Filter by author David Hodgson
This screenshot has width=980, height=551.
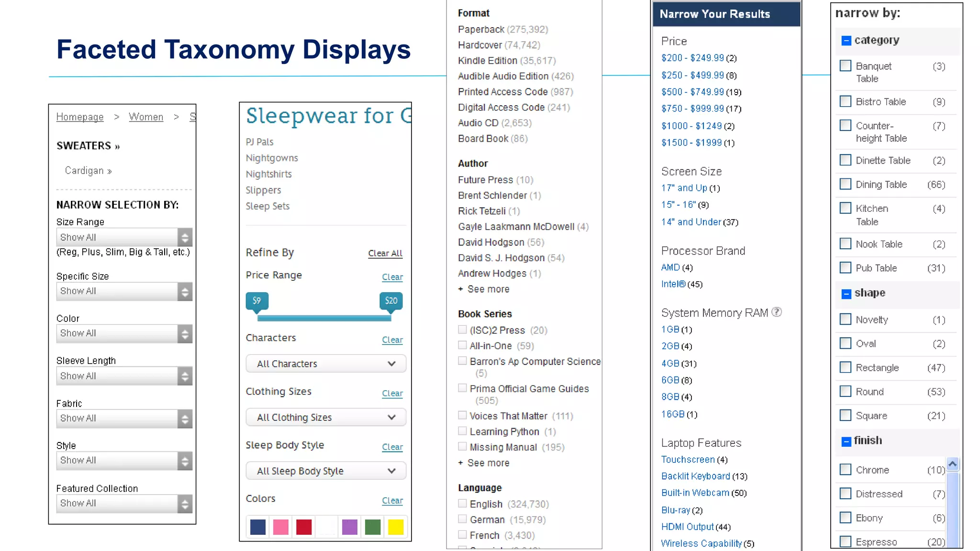(491, 242)
